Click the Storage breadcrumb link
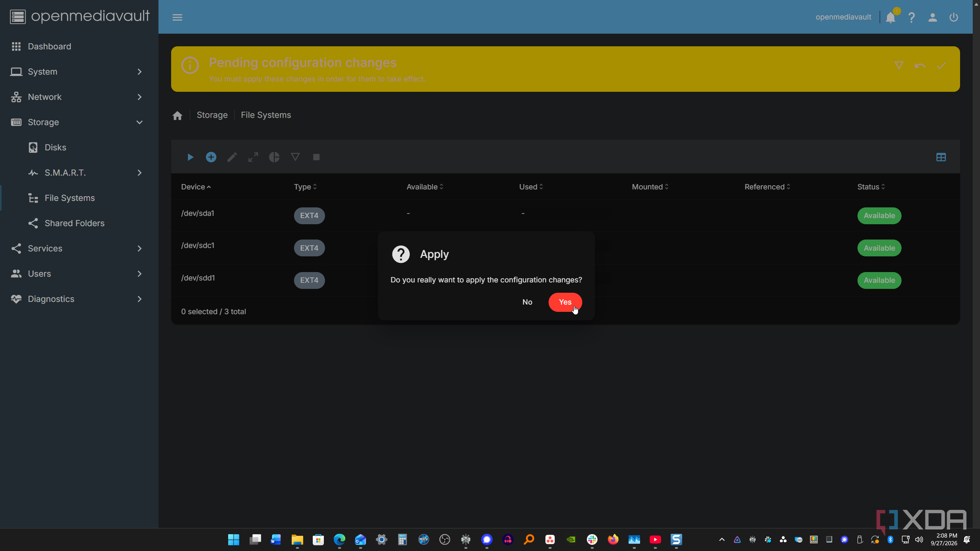Viewport: 980px width, 551px height. [212, 115]
